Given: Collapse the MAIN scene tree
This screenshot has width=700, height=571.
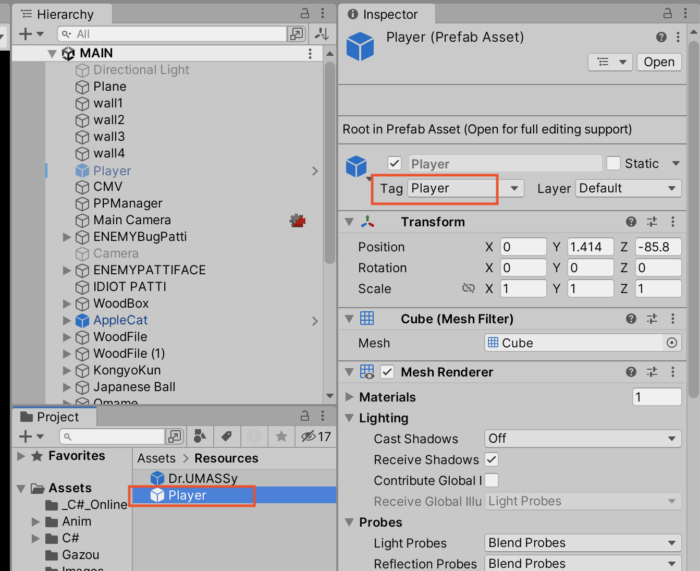Looking at the screenshot, I should click(x=52, y=54).
